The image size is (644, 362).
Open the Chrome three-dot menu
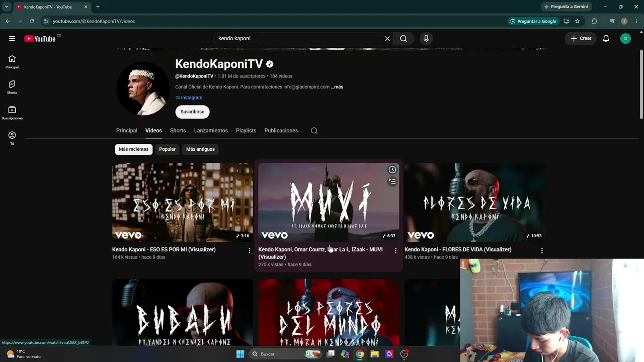point(636,21)
